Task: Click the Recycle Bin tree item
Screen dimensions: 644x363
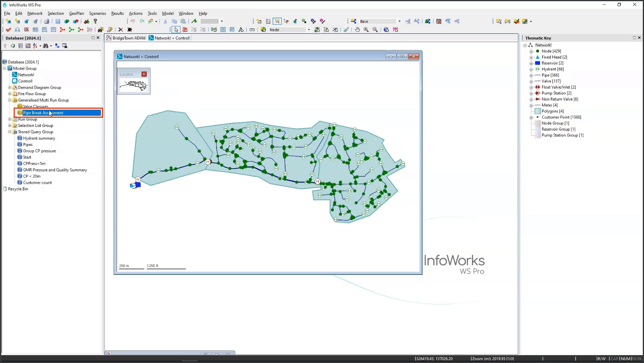Action: point(18,189)
